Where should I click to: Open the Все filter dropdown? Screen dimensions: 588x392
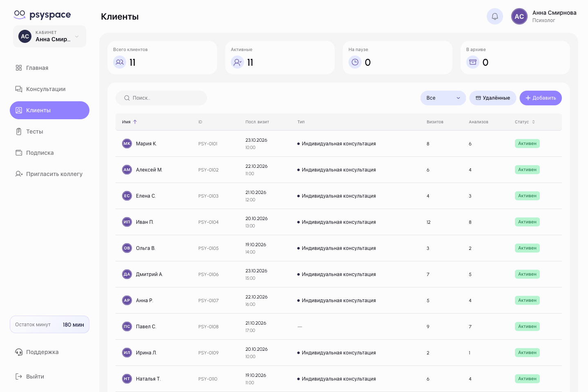(x=443, y=98)
